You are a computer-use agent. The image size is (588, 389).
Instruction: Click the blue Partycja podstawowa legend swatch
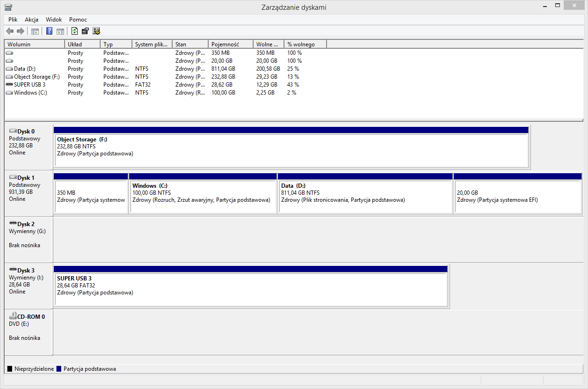(59, 369)
